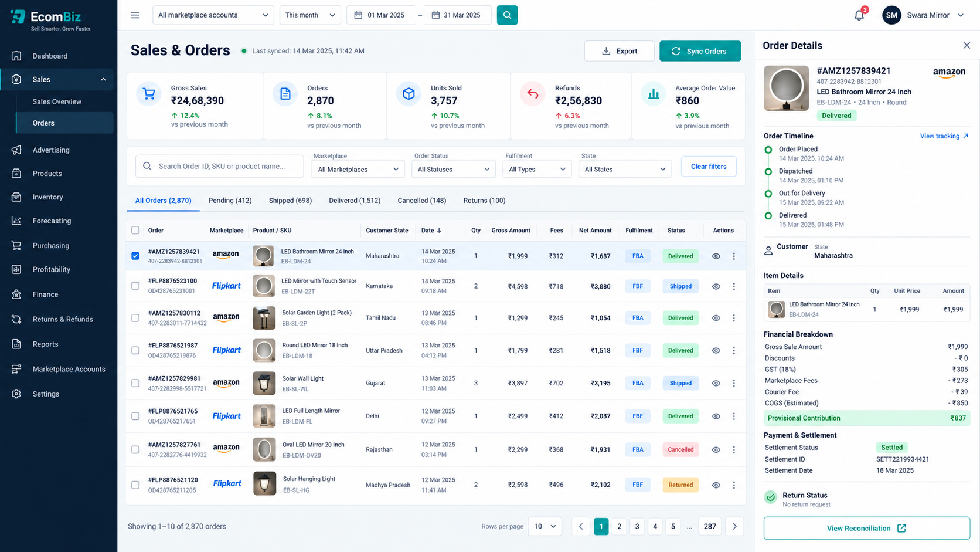Open the Fulfilment All Types dropdown
The width and height of the screenshot is (980, 552).
(x=537, y=169)
